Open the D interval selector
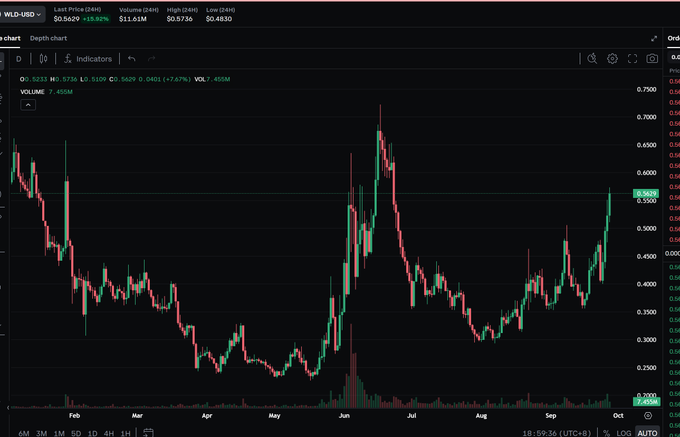Viewport: 680px width, 437px height. (19, 59)
